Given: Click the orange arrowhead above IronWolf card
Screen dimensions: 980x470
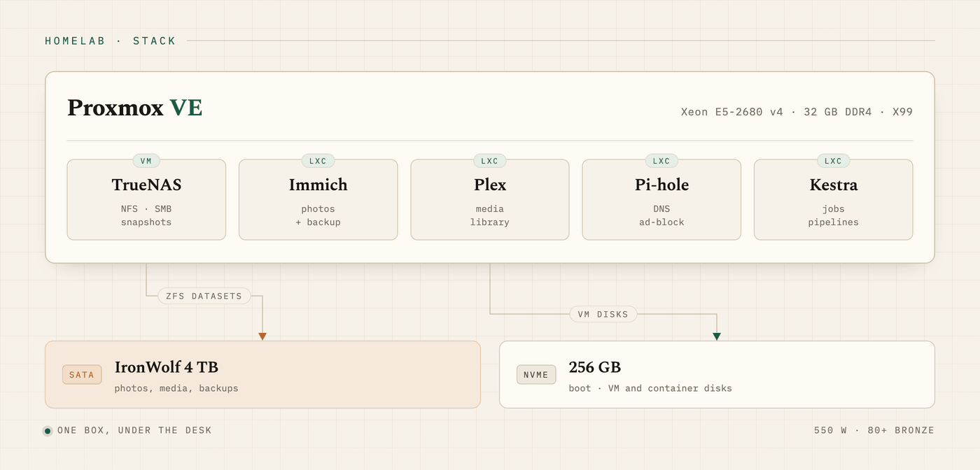Looking at the screenshot, I should (262, 336).
